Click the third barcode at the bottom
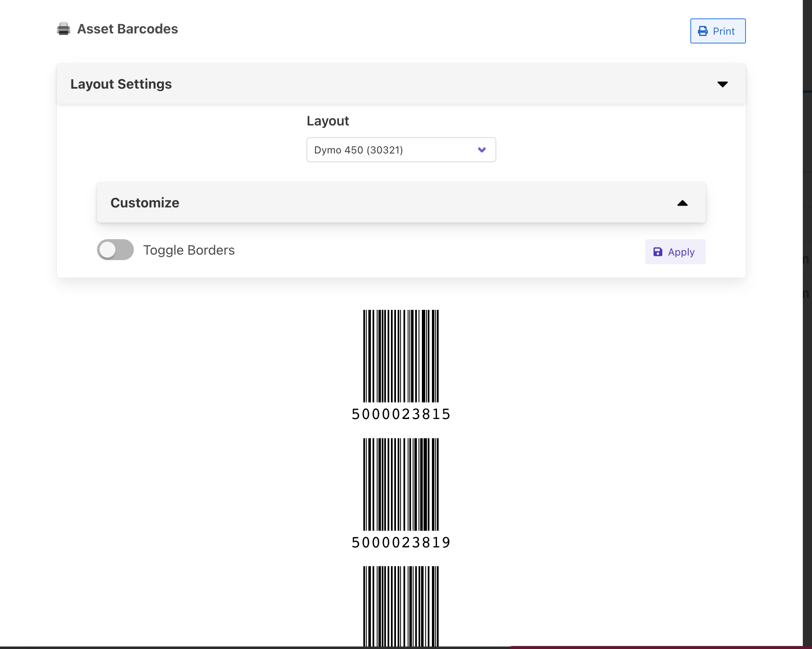812x649 pixels. [401, 606]
